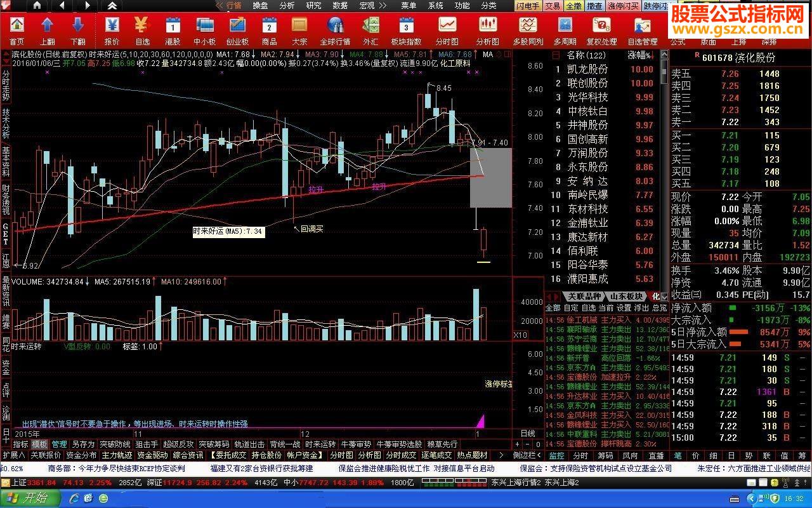Expand menu with left double chevron before 行情

(219, 6)
